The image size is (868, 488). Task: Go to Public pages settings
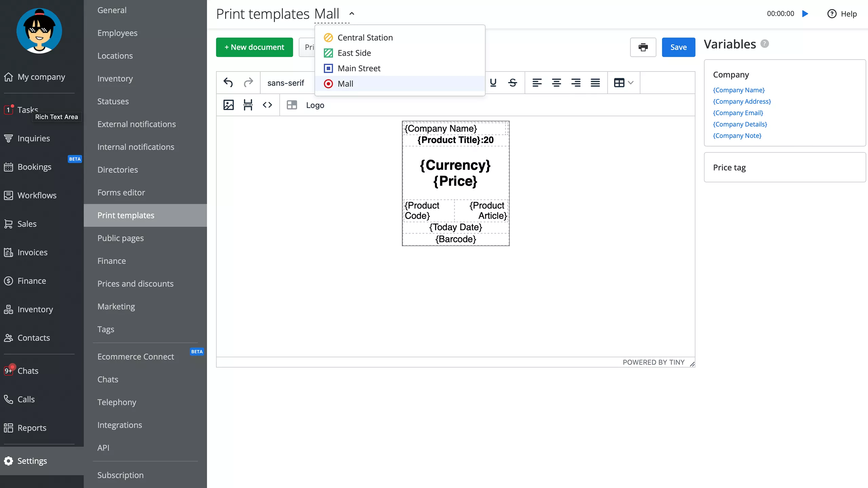120,238
